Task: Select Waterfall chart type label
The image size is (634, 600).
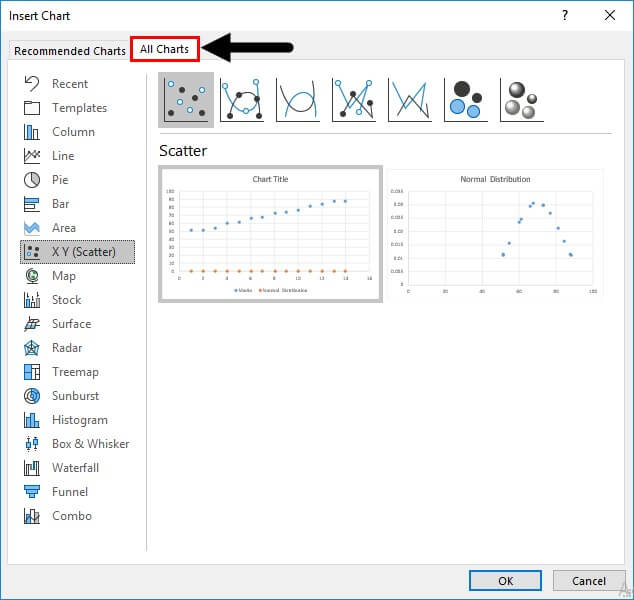Action: point(76,468)
